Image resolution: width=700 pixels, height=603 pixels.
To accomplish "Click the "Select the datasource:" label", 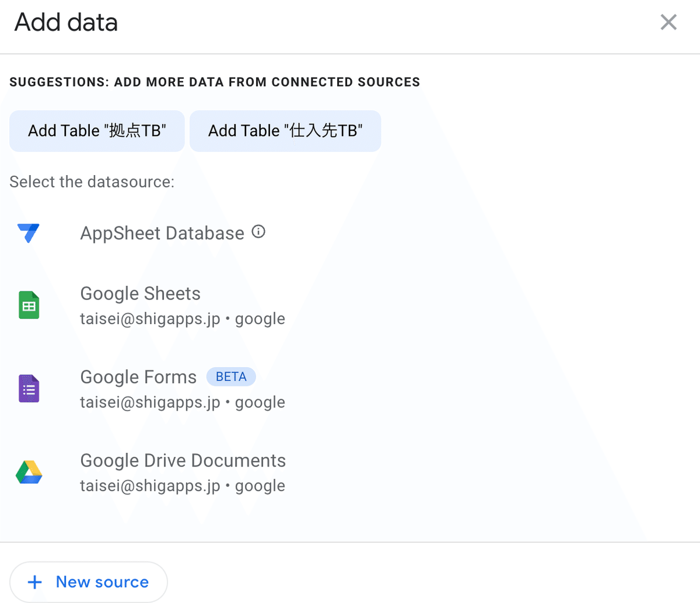I will [x=92, y=182].
